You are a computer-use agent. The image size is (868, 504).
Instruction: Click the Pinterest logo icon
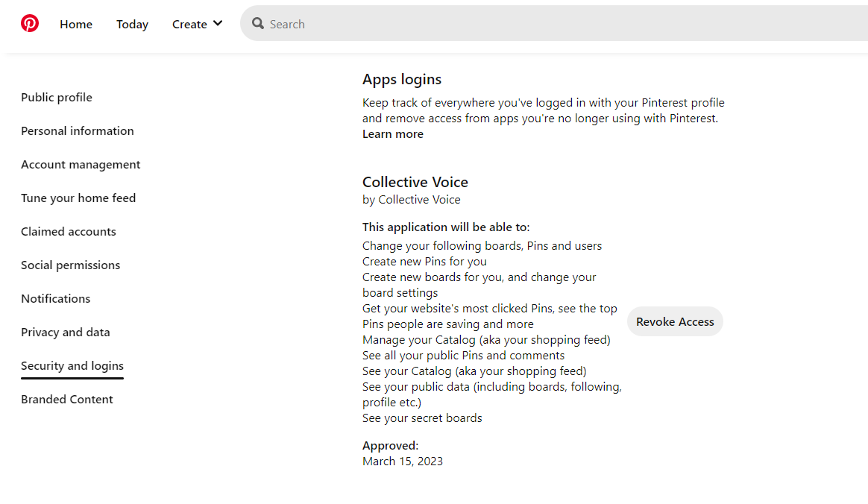(x=30, y=24)
